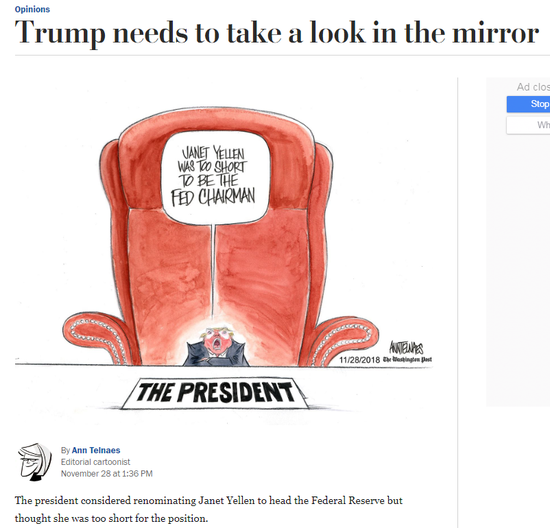Click the tiny Trump figure in chair
The image size is (550, 528).
[216, 346]
